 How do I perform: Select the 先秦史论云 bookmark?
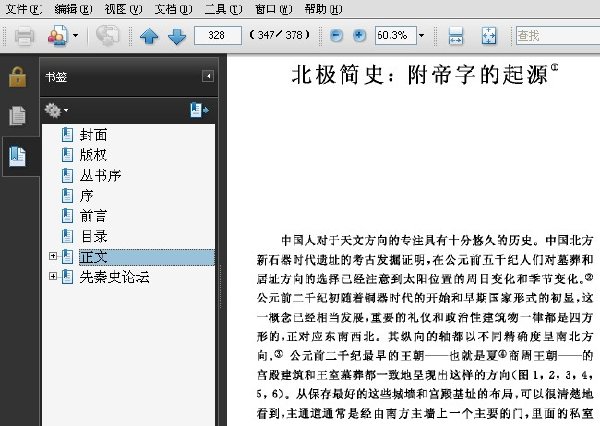click(114, 277)
